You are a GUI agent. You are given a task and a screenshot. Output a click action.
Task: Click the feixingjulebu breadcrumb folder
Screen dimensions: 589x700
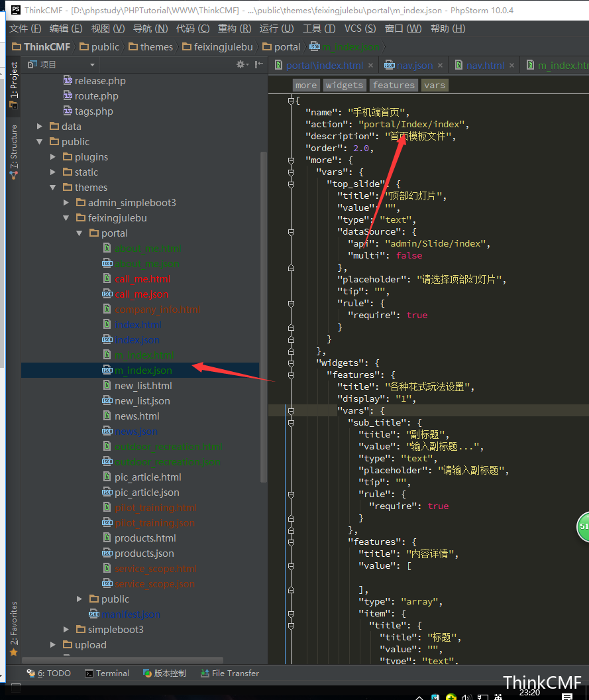(x=218, y=47)
